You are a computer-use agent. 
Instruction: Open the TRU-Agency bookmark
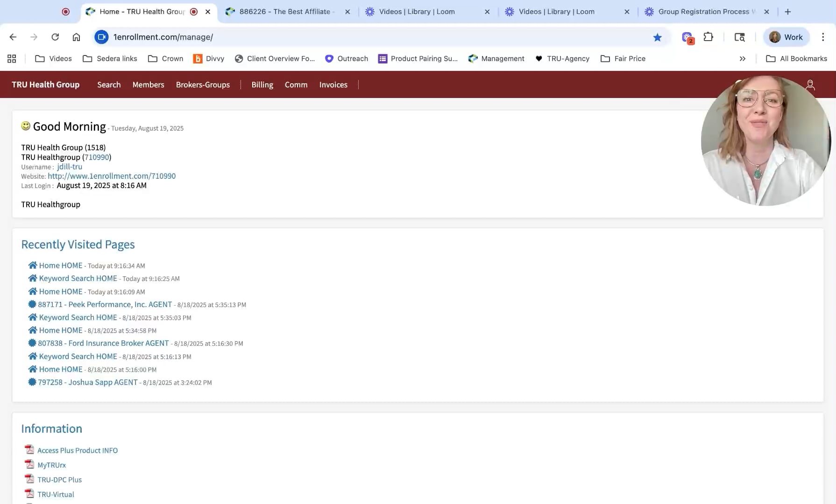coord(562,58)
